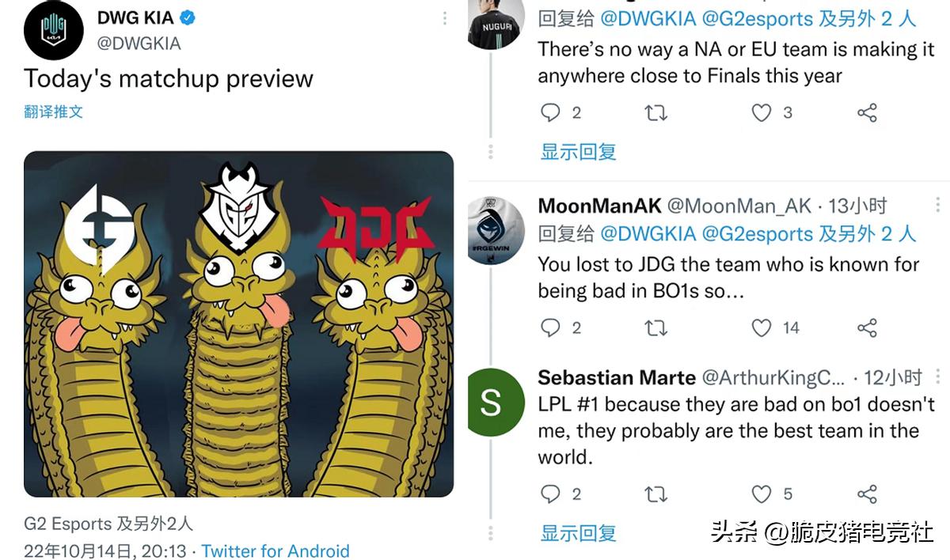Viewport: 950px width, 560px height.
Task: Open Twitter for Android source link
Action: pos(275,551)
